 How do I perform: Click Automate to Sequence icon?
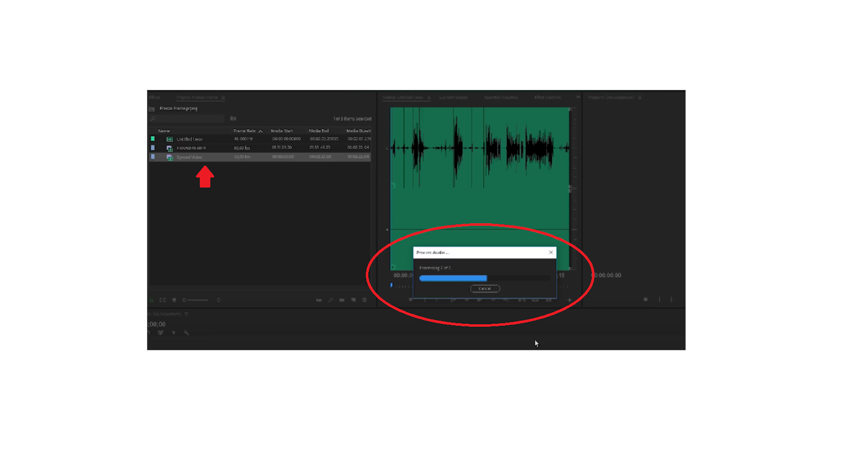[x=319, y=300]
